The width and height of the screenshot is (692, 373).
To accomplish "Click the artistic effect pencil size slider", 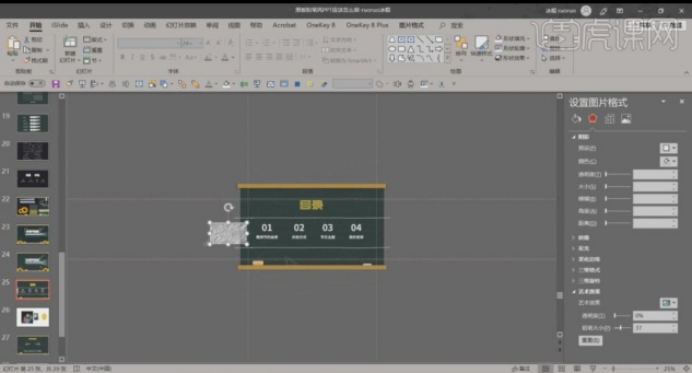I will tap(621, 328).
